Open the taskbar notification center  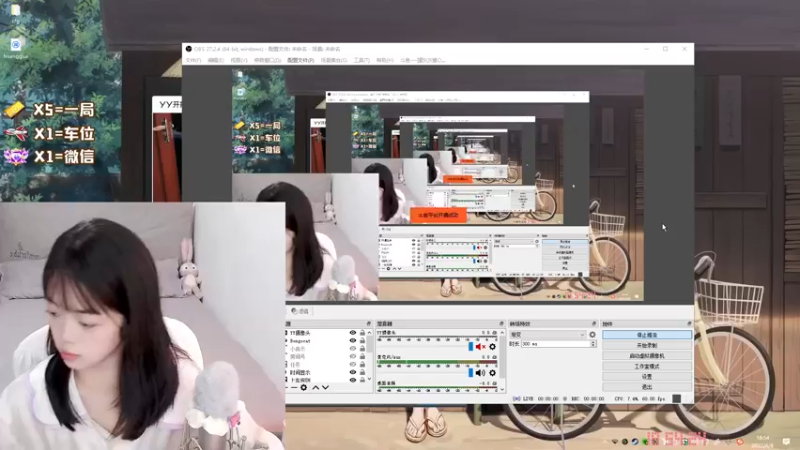(786, 441)
